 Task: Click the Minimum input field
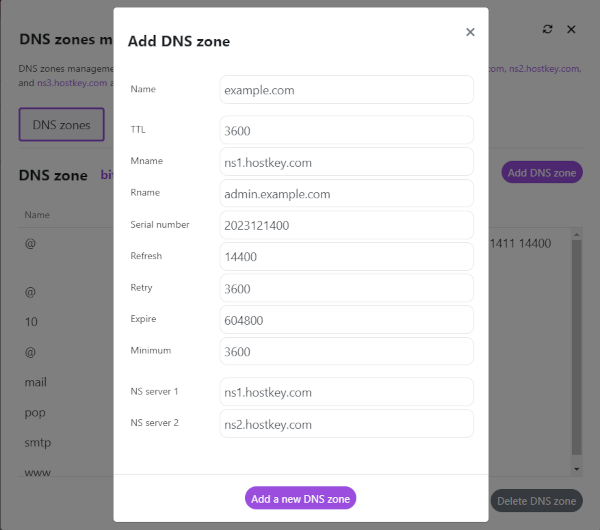[x=346, y=352]
